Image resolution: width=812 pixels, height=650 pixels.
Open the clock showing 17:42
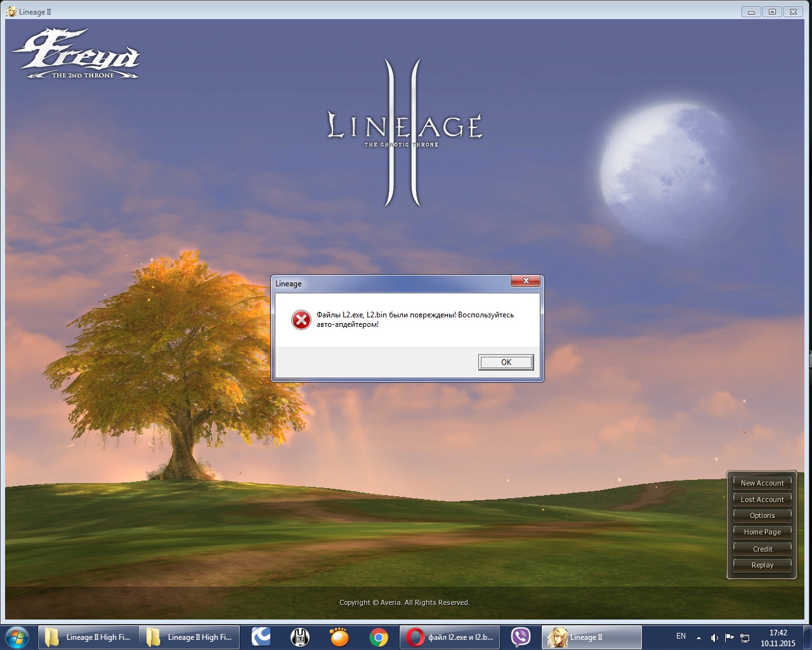click(778, 637)
